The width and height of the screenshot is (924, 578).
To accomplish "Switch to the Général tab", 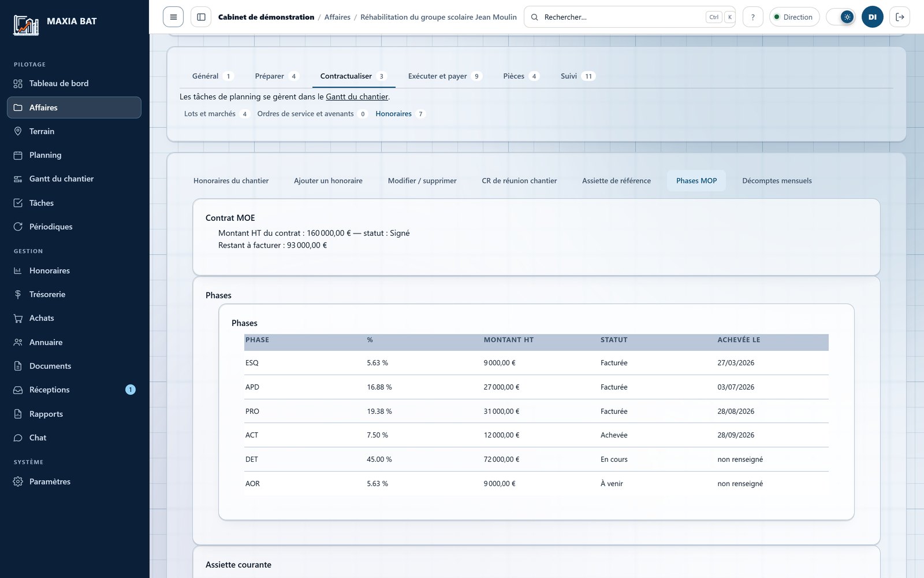I will pos(212,76).
